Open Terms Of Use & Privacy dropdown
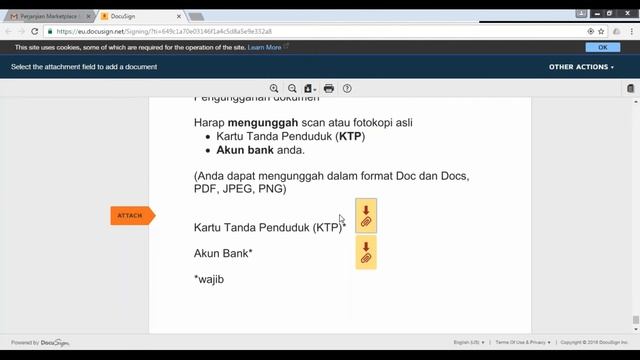The image size is (640, 360). pyautogui.click(x=523, y=342)
